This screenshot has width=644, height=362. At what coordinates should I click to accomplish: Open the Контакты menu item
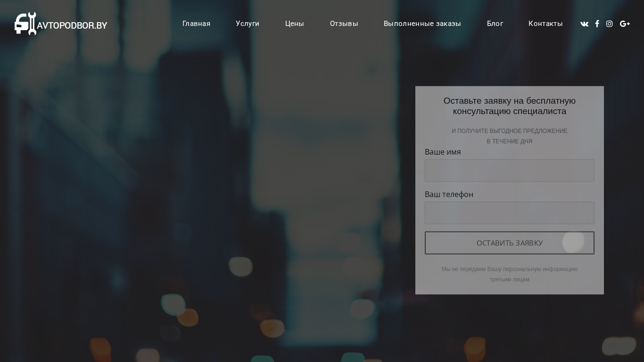pyautogui.click(x=545, y=24)
